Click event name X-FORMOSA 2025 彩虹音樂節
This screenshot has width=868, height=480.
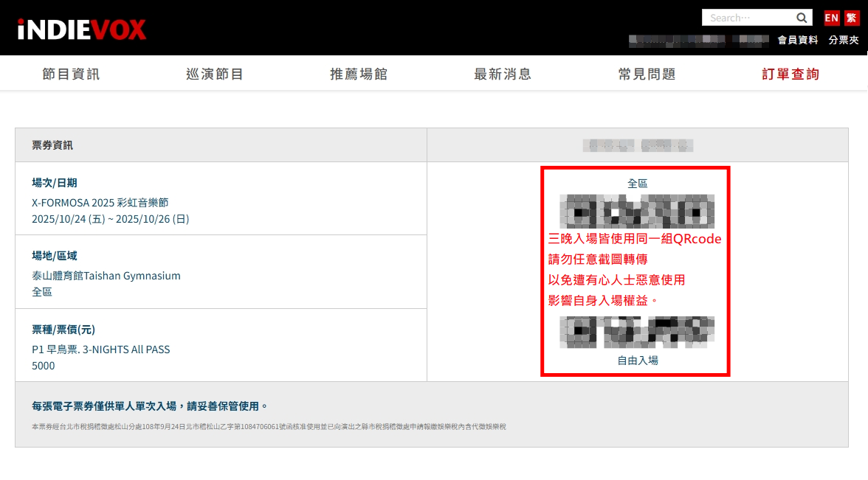click(x=100, y=202)
